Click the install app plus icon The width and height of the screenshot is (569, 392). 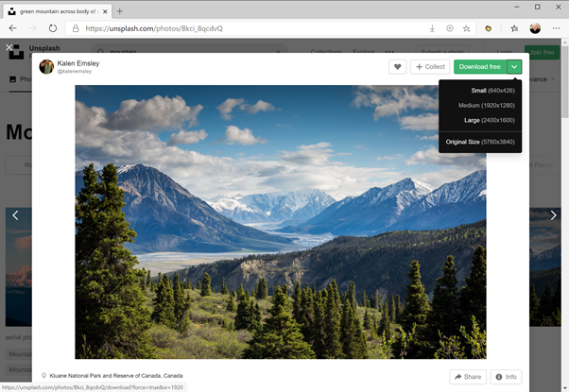click(450, 28)
